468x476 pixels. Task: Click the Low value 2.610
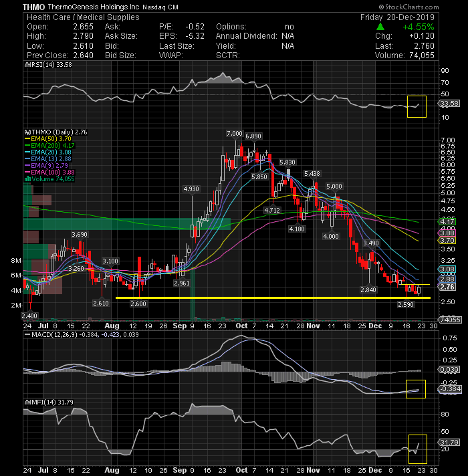(83, 46)
